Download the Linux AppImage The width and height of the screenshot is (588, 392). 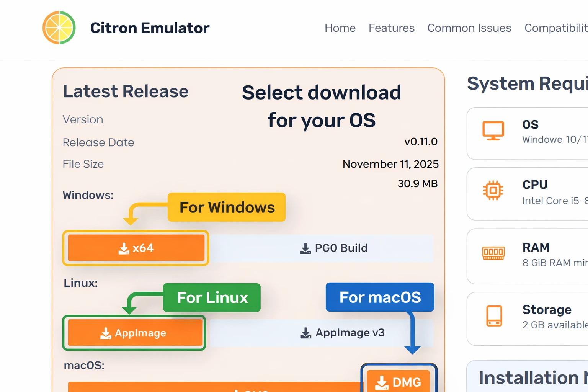pyautogui.click(x=135, y=333)
